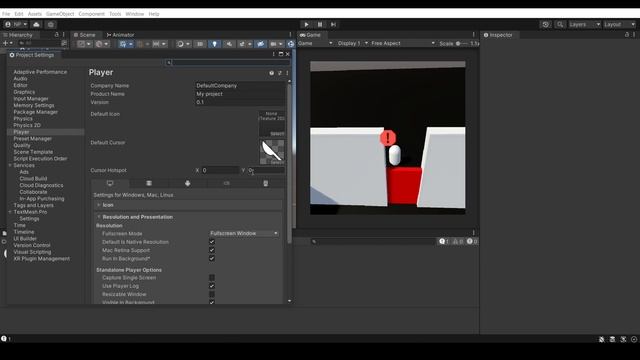Click the Pause button in the toolbar
Viewport: 640px width, 360px height.
320,24
